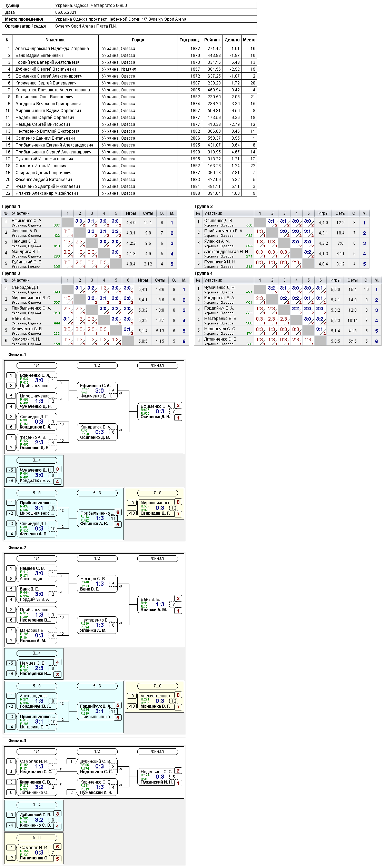Click the '1/4' stage label in Финал-1

coord(37,365)
